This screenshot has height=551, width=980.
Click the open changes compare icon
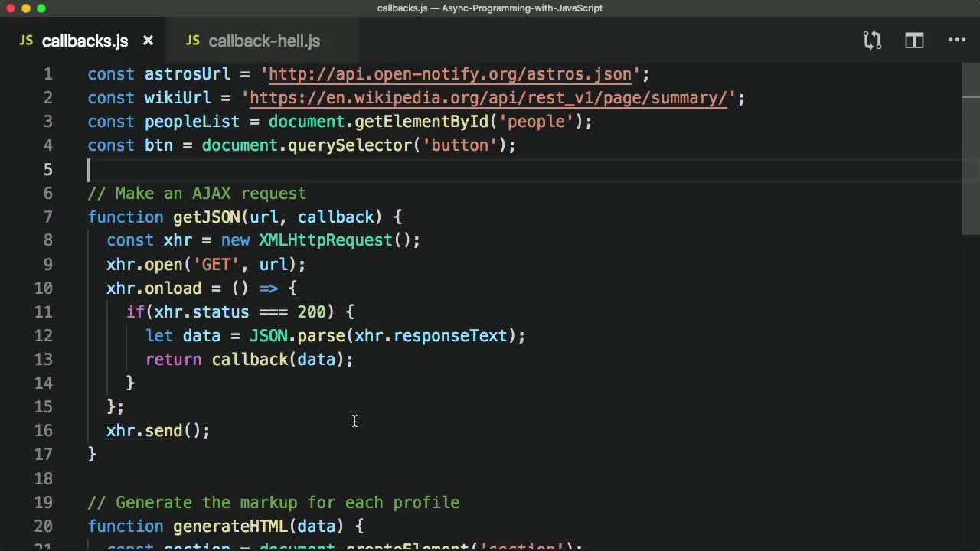point(872,40)
